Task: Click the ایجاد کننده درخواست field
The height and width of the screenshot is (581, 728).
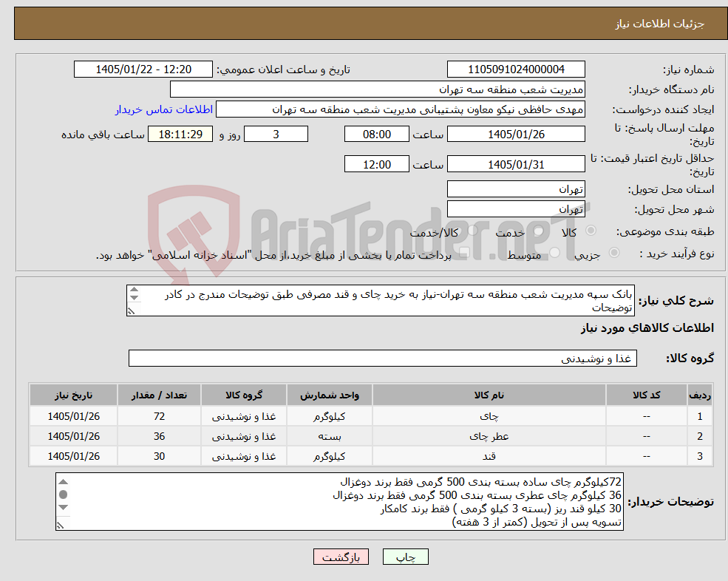Action: 400,109
